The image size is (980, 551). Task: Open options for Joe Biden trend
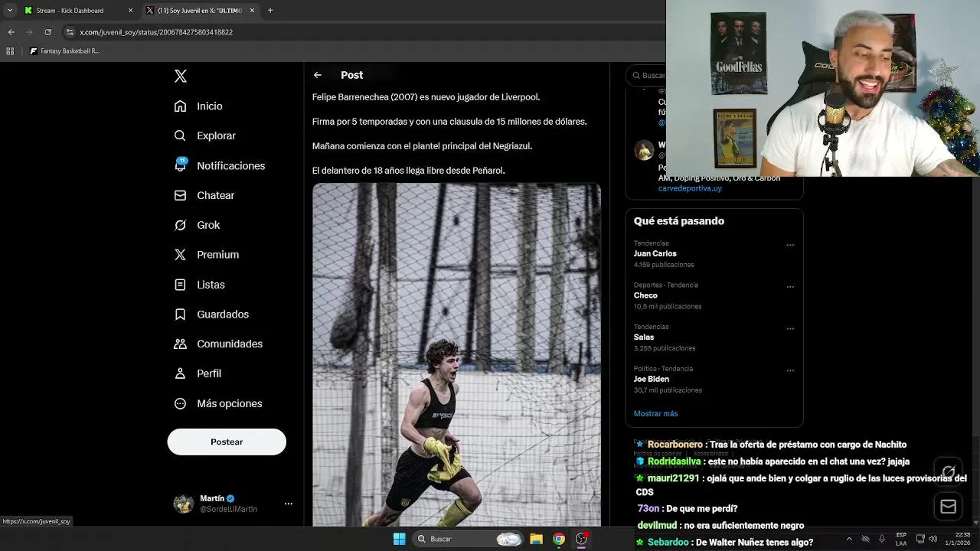(x=790, y=371)
